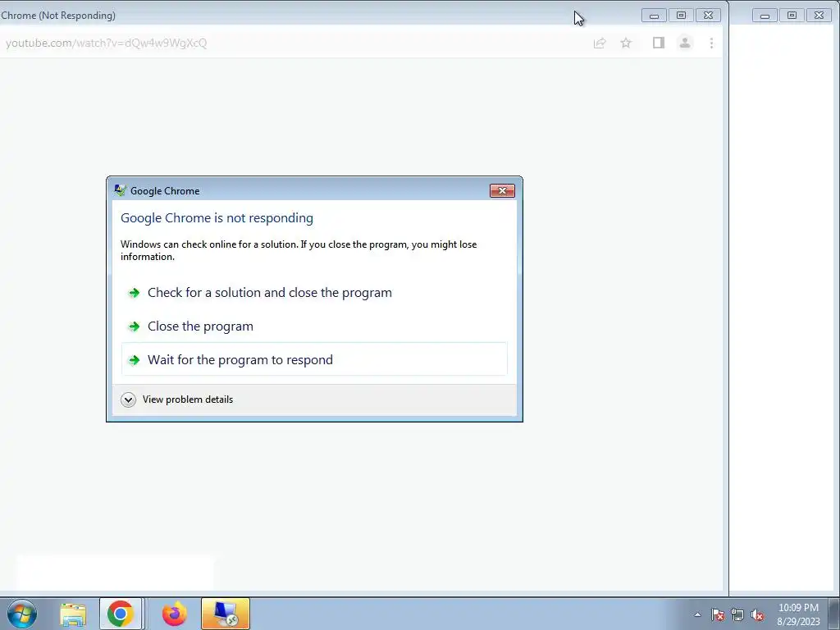Click the youtube.com URL in the address bar

pyautogui.click(x=106, y=43)
